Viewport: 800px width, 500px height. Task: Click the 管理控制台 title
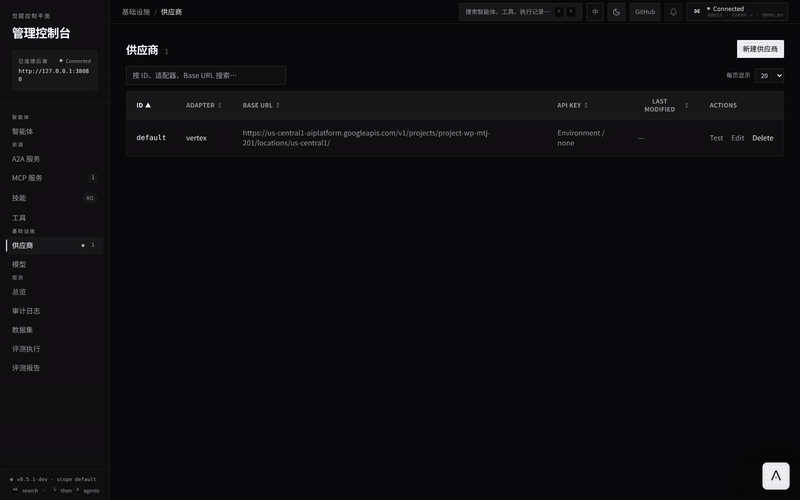click(41, 33)
